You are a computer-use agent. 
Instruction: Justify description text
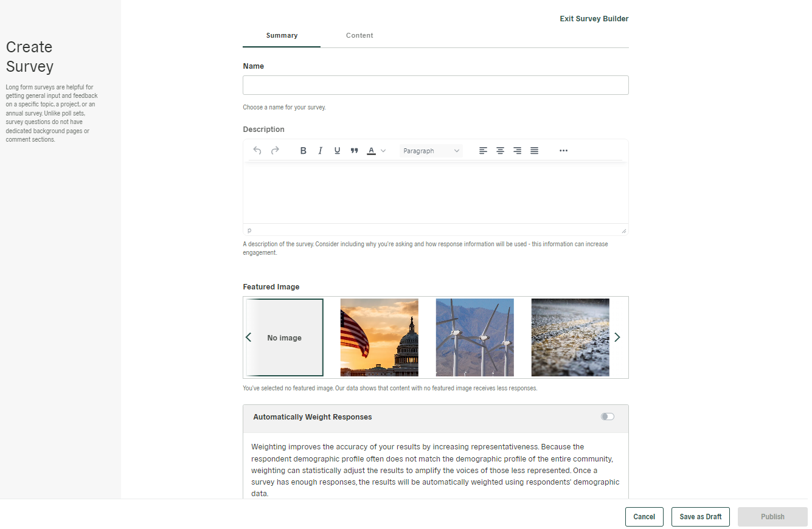pyautogui.click(x=534, y=151)
